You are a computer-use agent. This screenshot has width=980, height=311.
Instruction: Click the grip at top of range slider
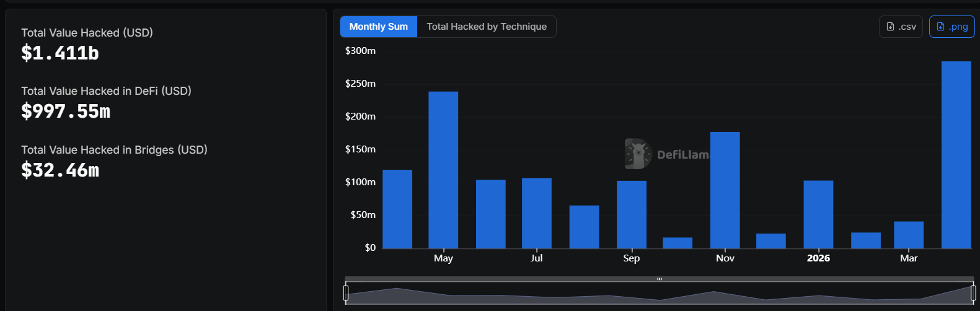click(x=660, y=279)
